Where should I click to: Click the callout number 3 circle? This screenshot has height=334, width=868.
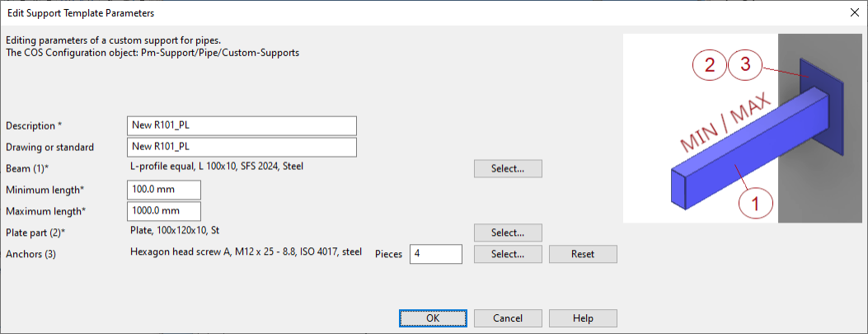[x=745, y=66]
